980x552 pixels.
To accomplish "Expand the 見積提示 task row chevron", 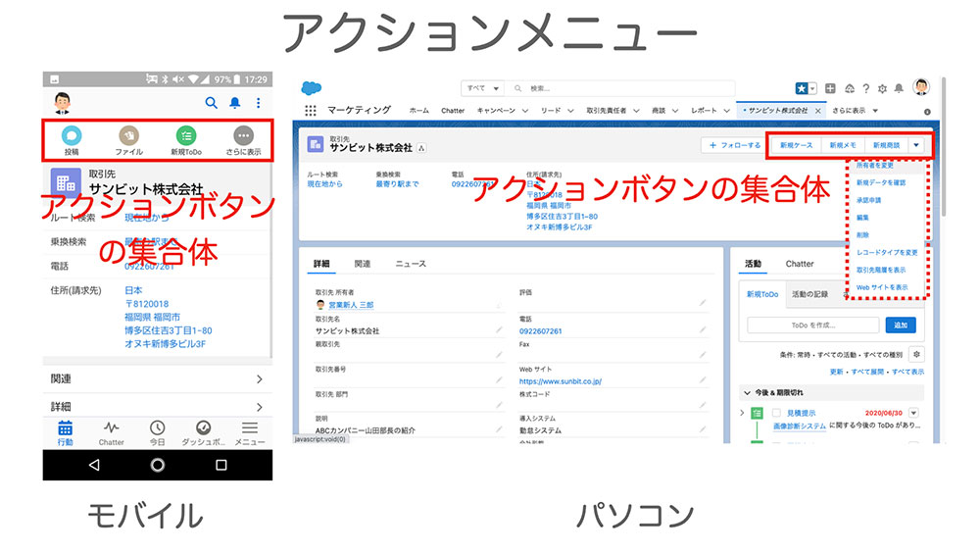I will (x=743, y=413).
